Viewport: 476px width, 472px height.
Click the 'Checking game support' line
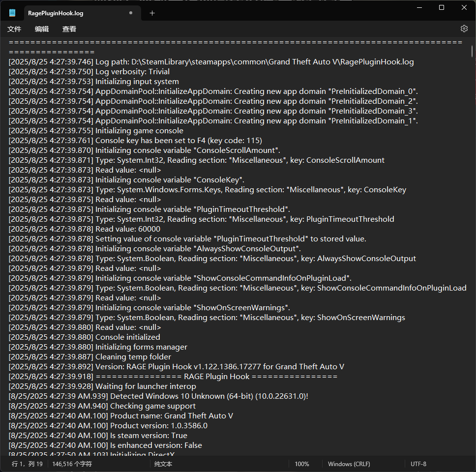[x=102, y=406]
